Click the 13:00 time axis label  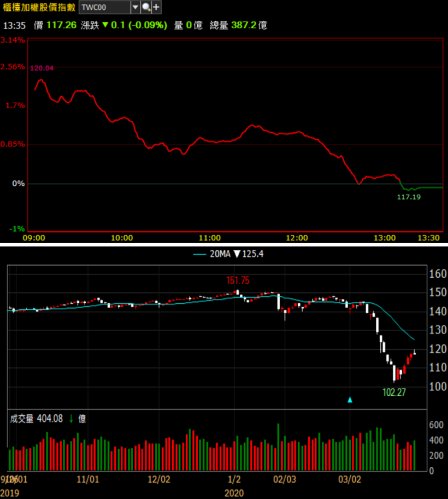pyautogui.click(x=385, y=238)
